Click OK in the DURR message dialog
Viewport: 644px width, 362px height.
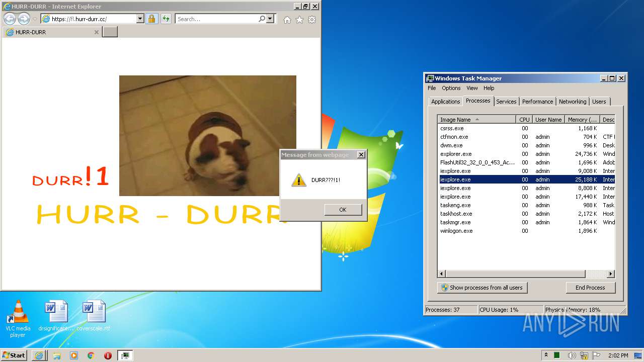343,210
